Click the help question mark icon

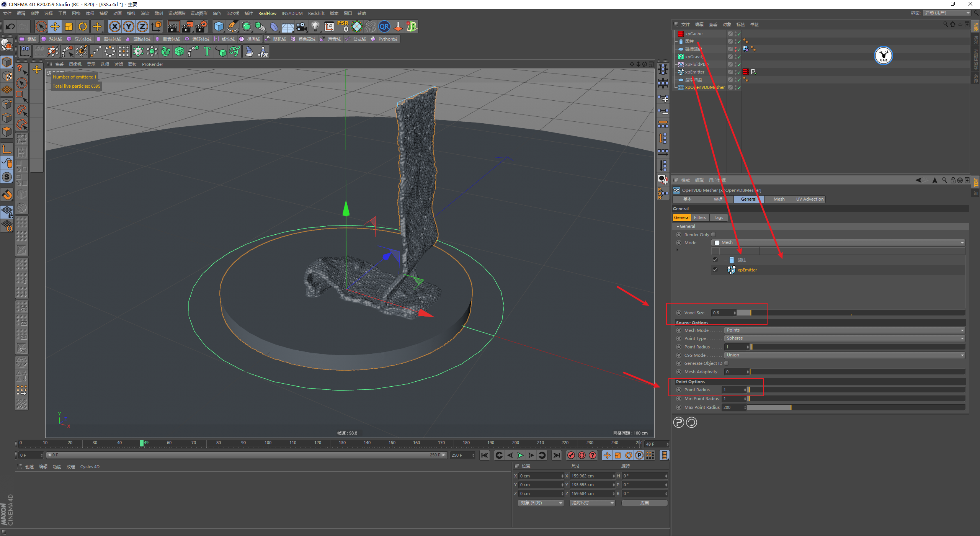(678, 422)
